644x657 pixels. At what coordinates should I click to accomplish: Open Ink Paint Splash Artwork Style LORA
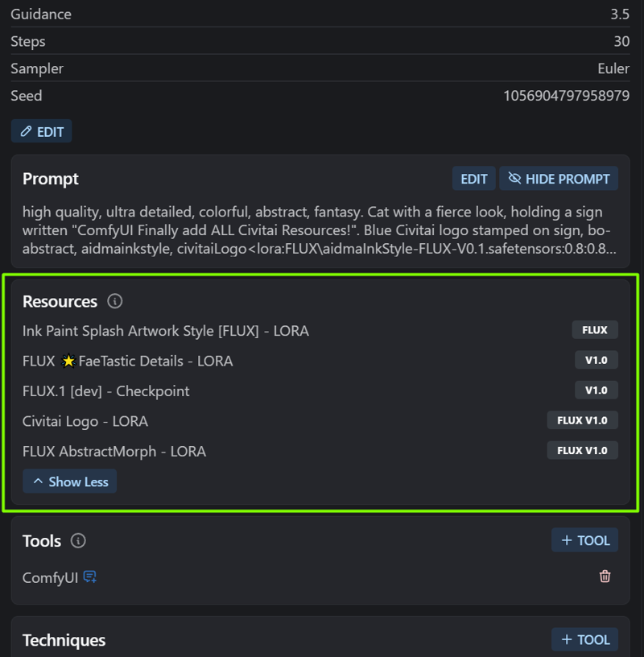click(x=165, y=331)
